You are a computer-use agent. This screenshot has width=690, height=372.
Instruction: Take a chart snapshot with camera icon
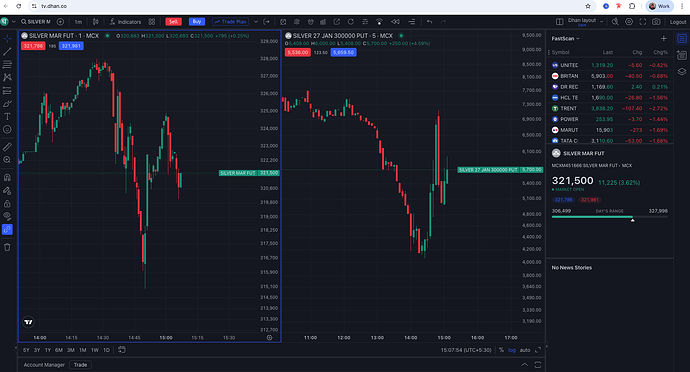656,22
